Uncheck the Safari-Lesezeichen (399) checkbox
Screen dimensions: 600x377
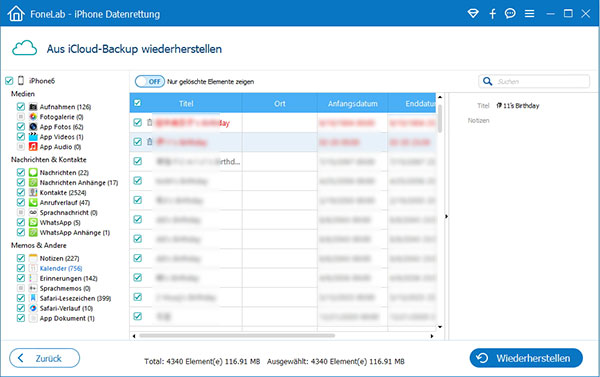[x=21, y=298]
